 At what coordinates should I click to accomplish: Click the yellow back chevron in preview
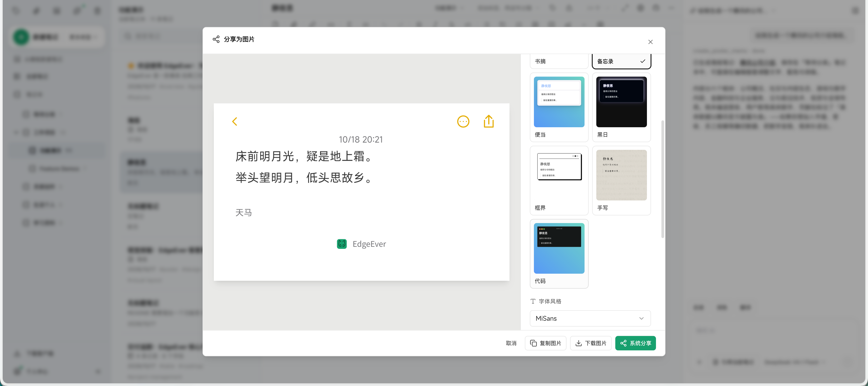pyautogui.click(x=235, y=121)
